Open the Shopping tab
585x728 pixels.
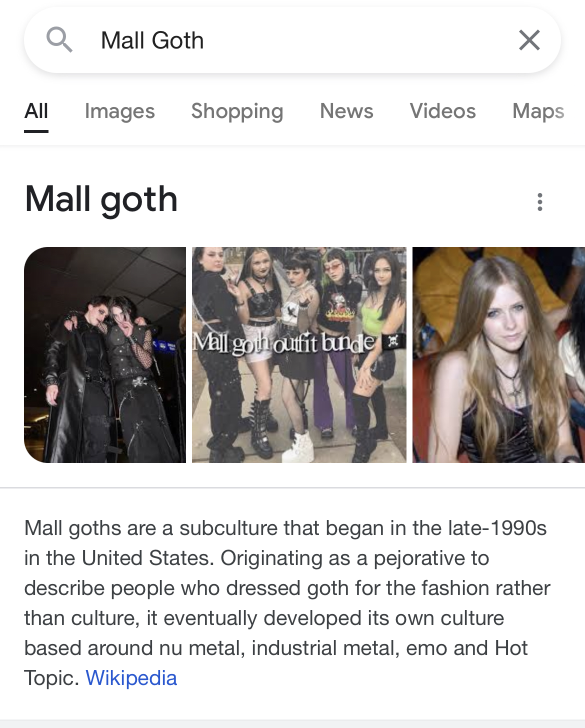pyautogui.click(x=237, y=111)
